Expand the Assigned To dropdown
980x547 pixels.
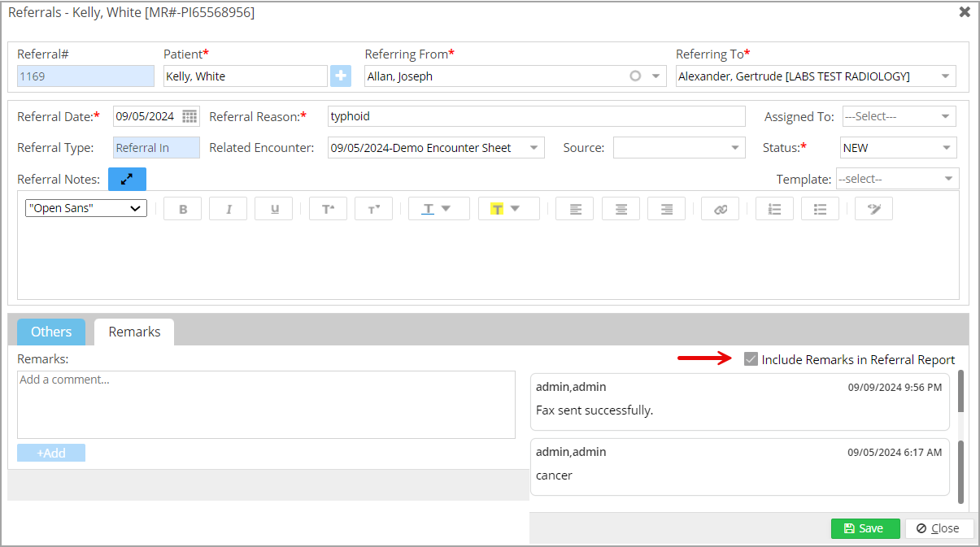click(x=899, y=116)
